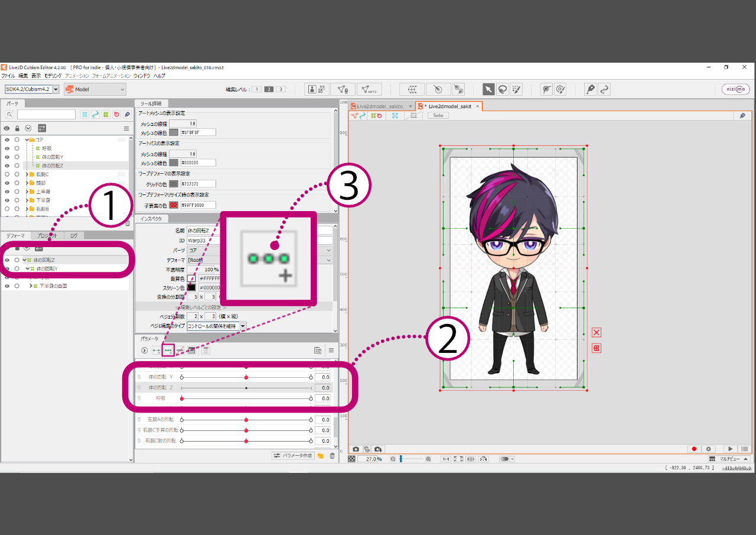Click the ID field containing Warp33
Viewport: 756px width, 535px height.
pos(260,241)
